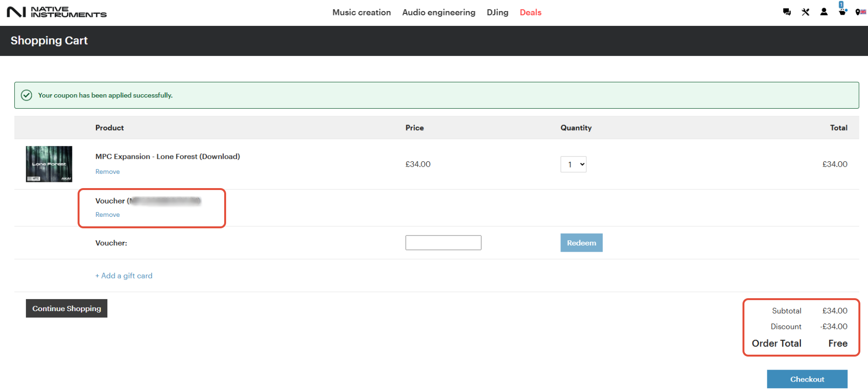
Task: Open the support tools wrench icon
Action: pyautogui.click(x=805, y=12)
